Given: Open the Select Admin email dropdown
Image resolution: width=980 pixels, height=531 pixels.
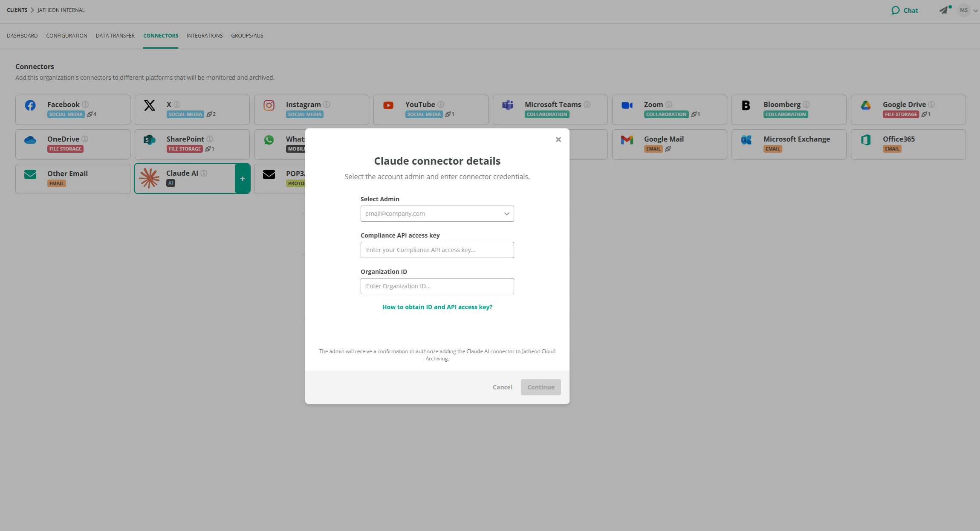Looking at the screenshot, I should pyautogui.click(x=437, y=214).
